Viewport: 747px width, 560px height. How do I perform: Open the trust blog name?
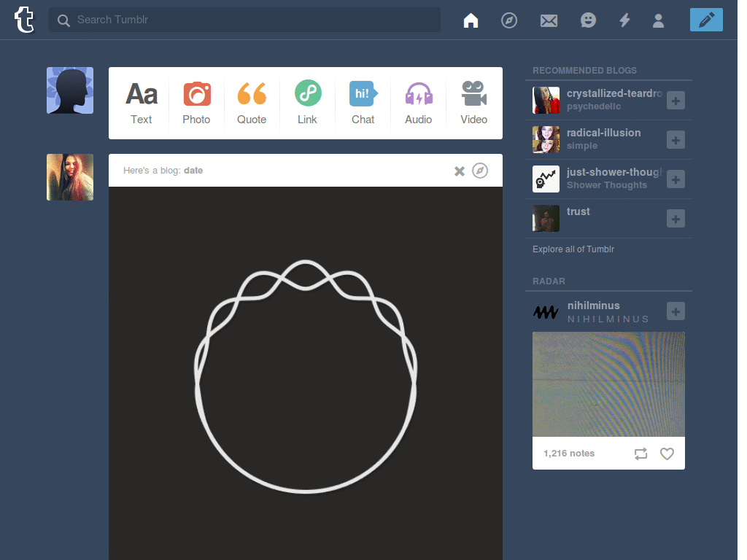tap(578, 211)
